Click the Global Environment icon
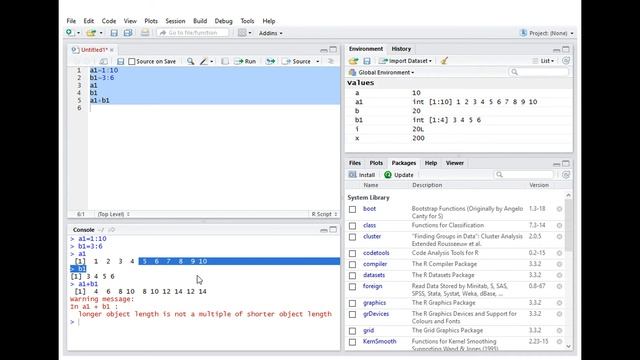This screenshot has height=360, width=640. coord(352,72)
